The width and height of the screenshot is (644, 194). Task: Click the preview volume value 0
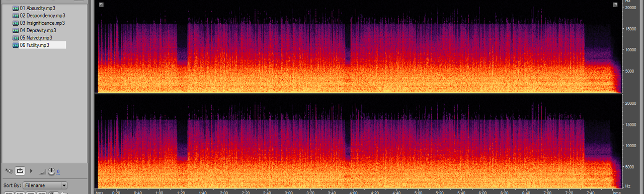pos(58,172)
